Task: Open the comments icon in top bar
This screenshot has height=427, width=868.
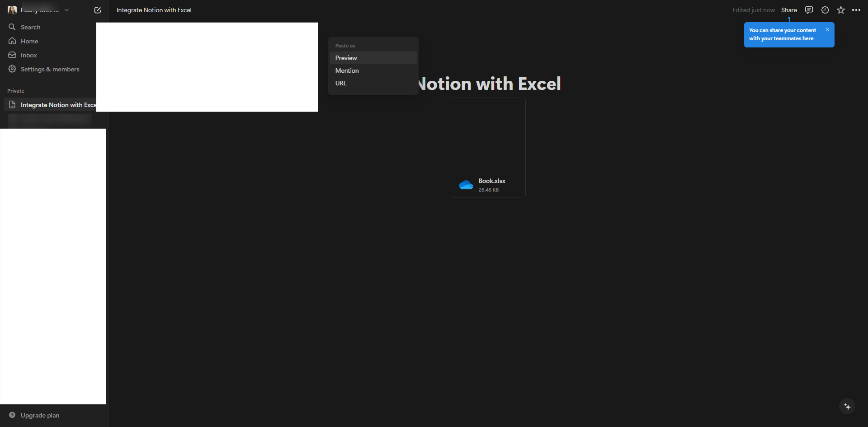Action: click(x=809, y=10)
